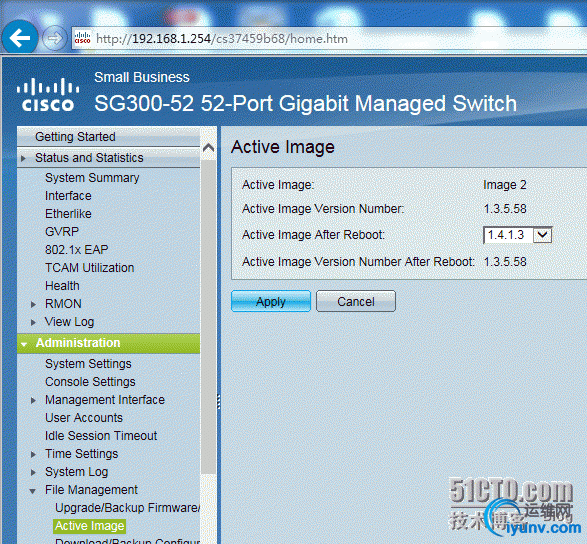
Task: Open Idle Session Timeout page
Action: [101, 435]
